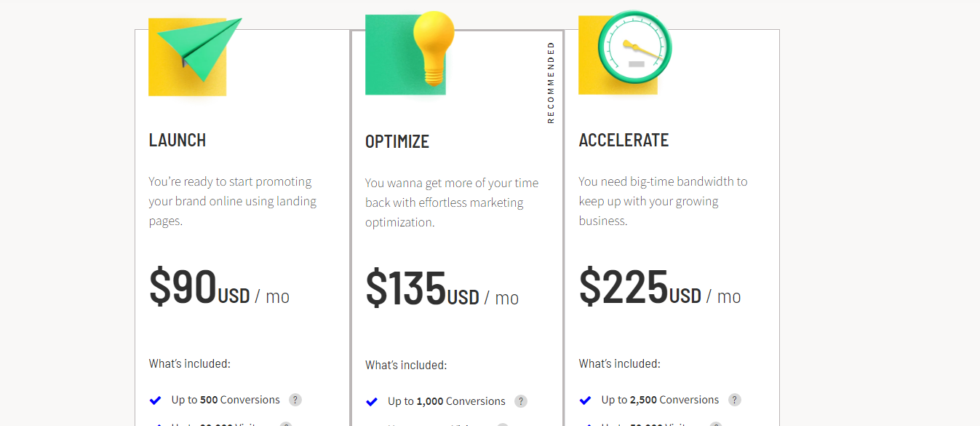Click "Up to 500 Conversions" feature text
The image size is (980, 426).
[x=226, y=400]
